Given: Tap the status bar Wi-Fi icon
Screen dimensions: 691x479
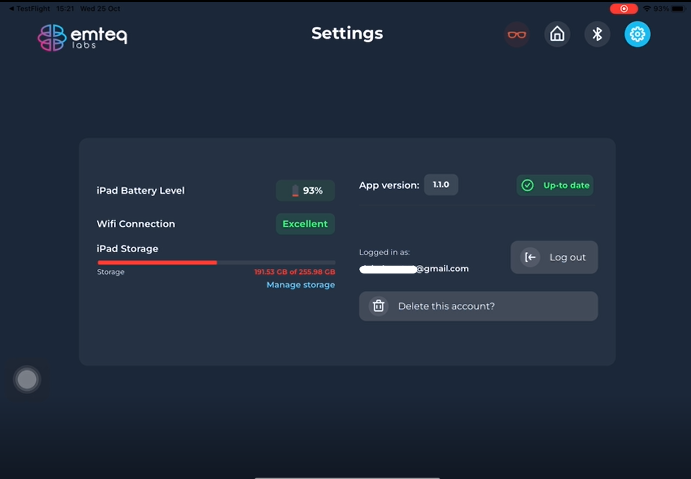Looking at the screenshot, I should [646, 9].
